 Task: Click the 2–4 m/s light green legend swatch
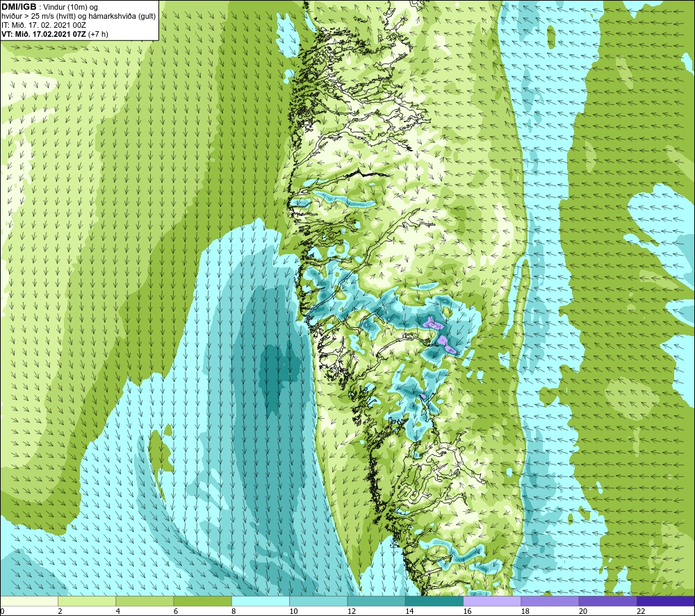coord(87,601)
